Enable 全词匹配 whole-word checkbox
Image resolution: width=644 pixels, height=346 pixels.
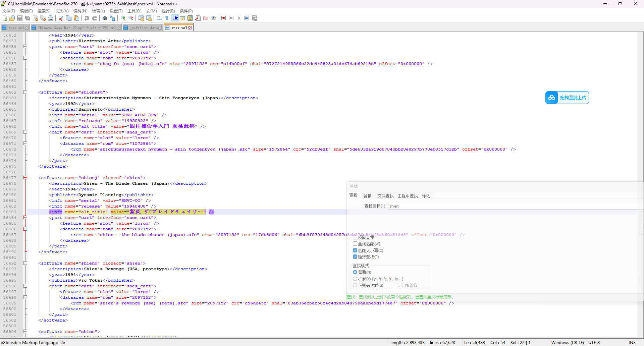(355, 244)
